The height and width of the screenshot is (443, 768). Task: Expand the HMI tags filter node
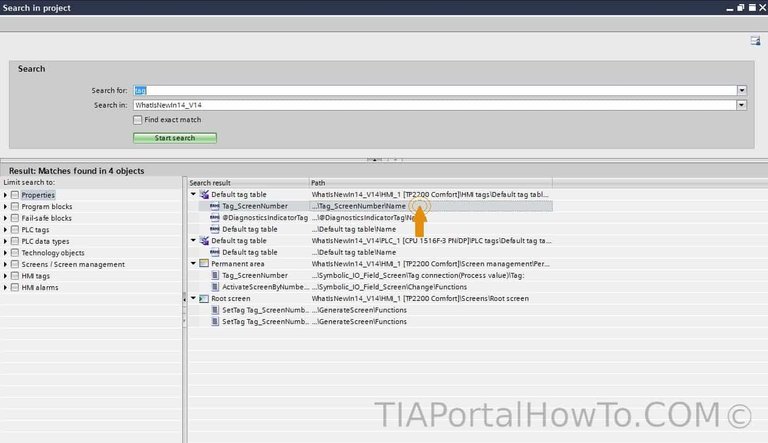click(5, 276)
